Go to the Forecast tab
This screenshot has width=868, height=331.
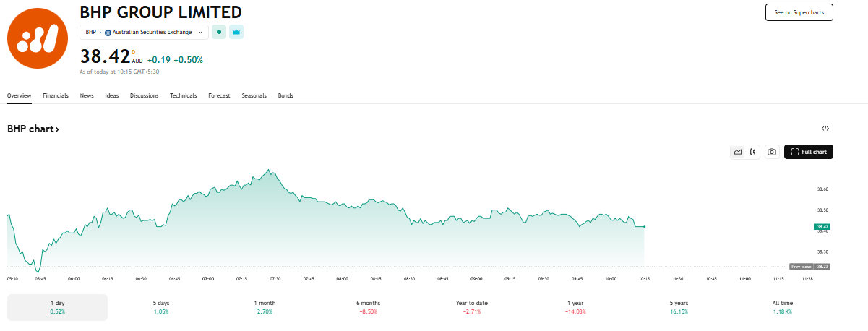(x=219, y=95)
